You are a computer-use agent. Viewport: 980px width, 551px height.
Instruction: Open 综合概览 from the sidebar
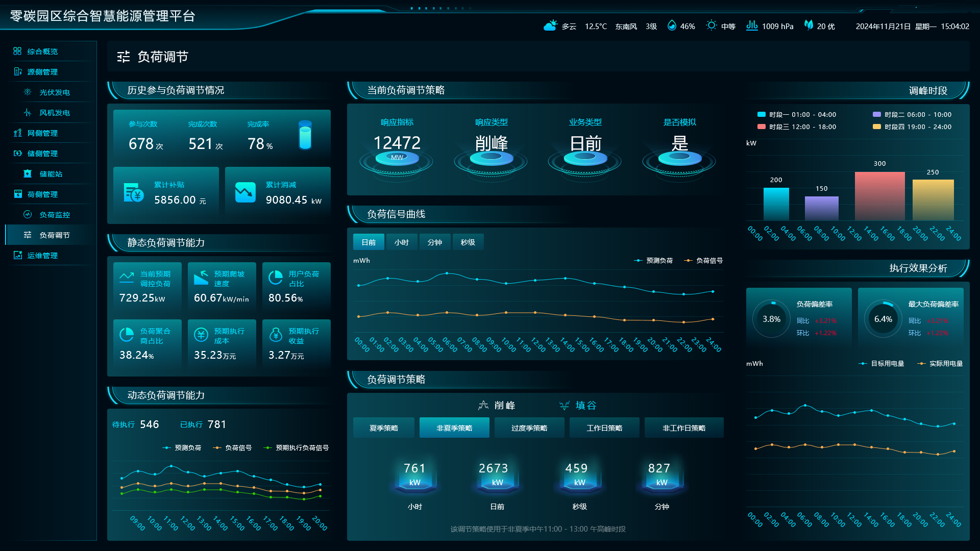42,52
